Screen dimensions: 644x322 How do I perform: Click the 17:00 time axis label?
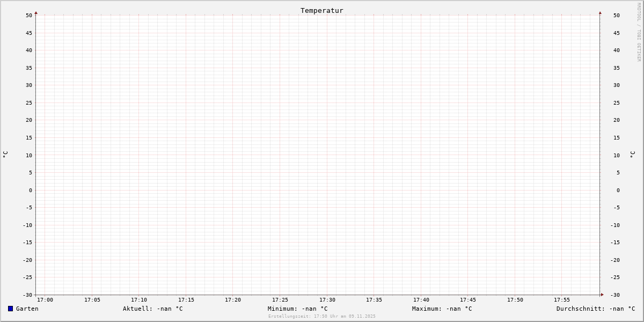(x=45, y=300)
